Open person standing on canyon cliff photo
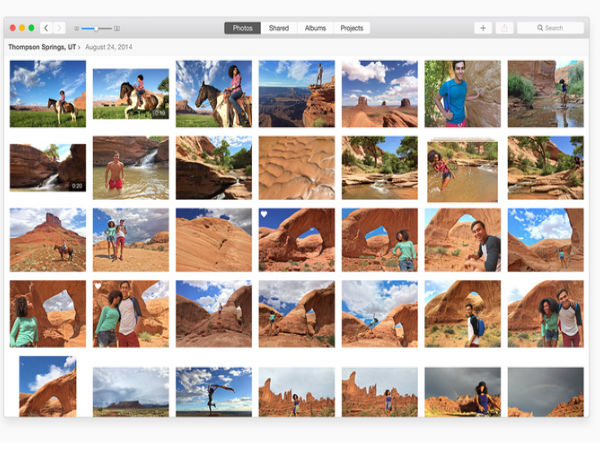Screen dimensions: 600x450 [297, 94]
